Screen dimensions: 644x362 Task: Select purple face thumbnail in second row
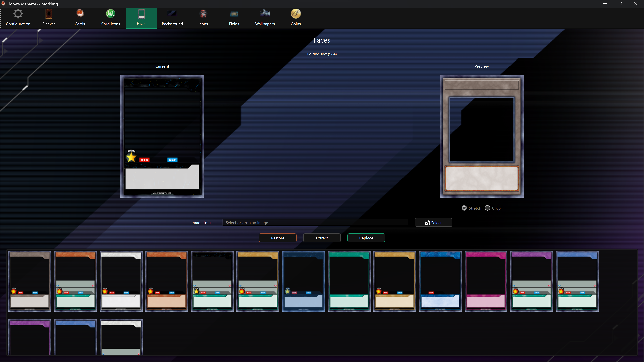click(30, 337)
